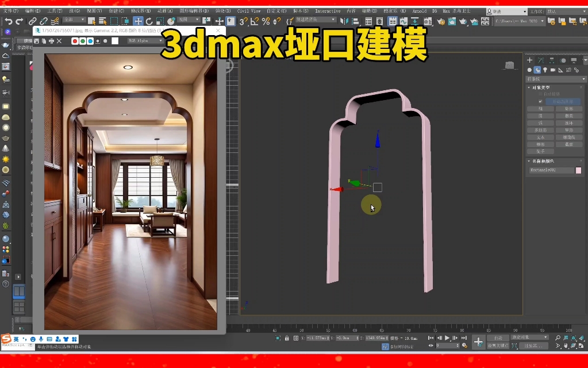Toggle the Start New Shape checkbox
This screenshot has width=588, height=368.
[541, 102]
